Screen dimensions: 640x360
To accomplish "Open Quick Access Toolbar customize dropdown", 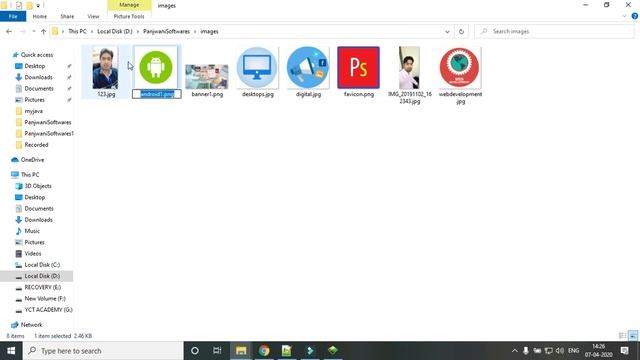I will tap(38, 5).
